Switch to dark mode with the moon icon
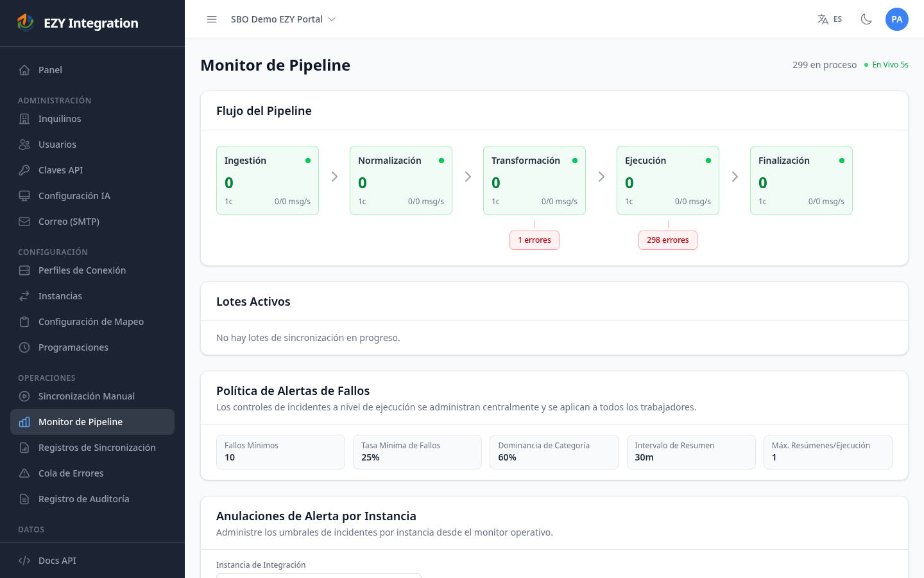This screenshot has width=924, height=578. click(x=866, y=19)
